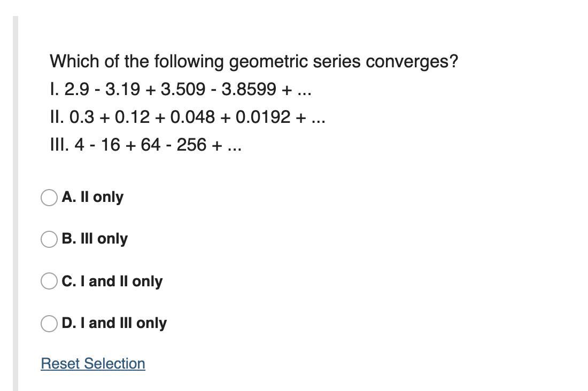Click the 'D. I and III only' label text
Screen dimensions: 588x391
114,323
